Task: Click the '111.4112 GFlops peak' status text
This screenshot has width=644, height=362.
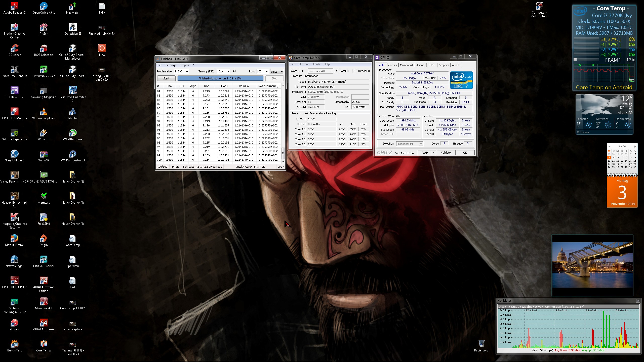Action: (x=210, y=167)
